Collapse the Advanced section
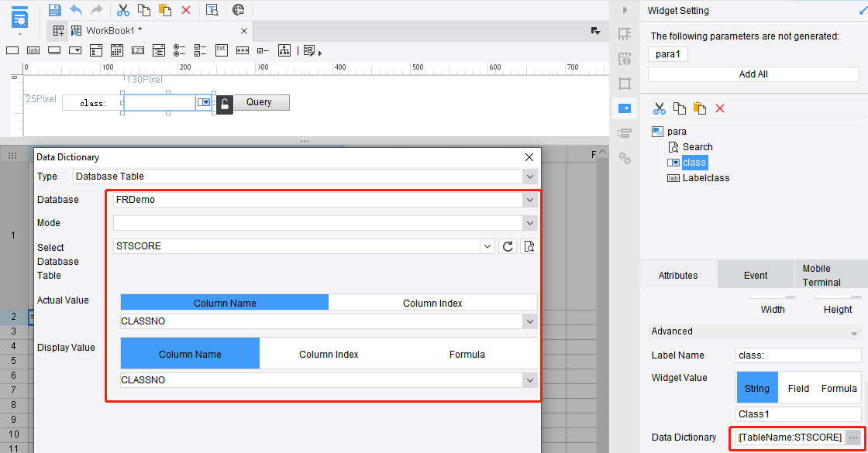The height and width of the screenshot is (453, 868). click(854, 333)
